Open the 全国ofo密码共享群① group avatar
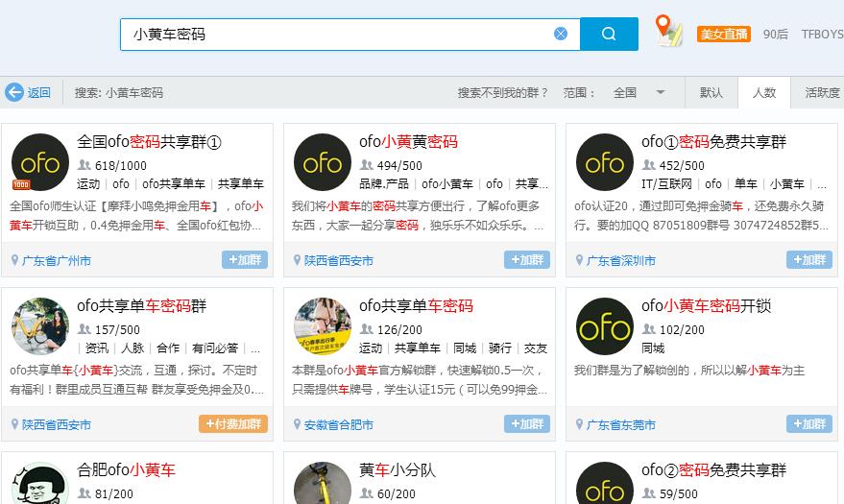844x504 pixels. click(x=40, y=162)
